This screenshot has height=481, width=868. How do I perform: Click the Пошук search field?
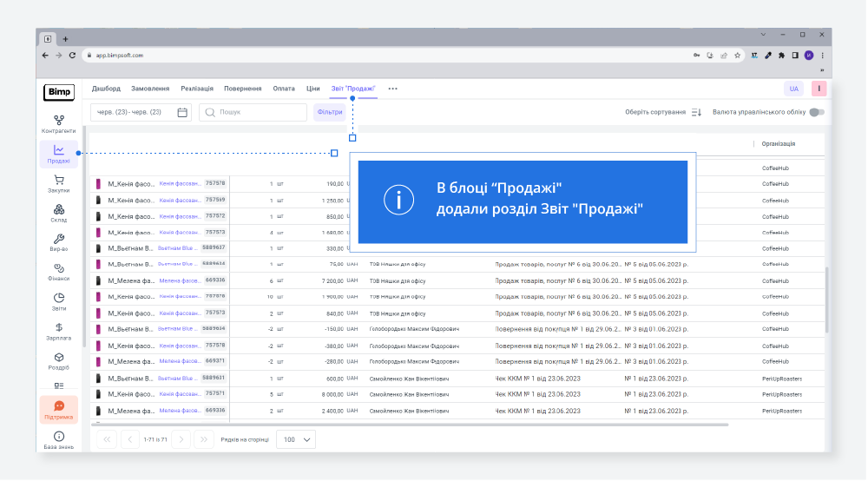(253, 112)
